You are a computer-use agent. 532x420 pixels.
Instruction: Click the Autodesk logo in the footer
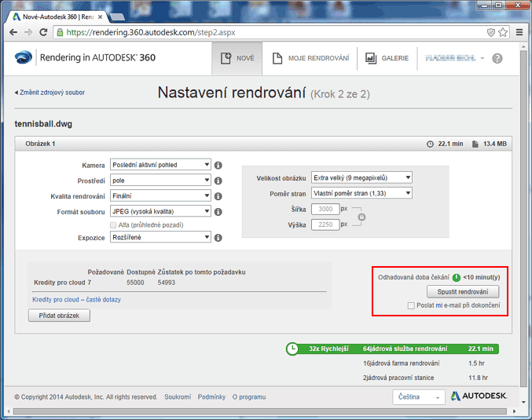pos(479,396)
